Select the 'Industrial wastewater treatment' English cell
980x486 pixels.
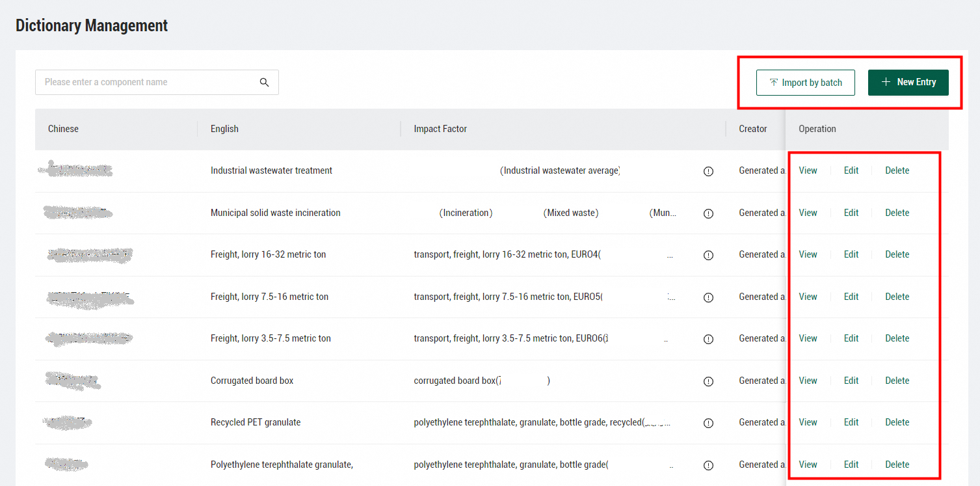[271, 170]
